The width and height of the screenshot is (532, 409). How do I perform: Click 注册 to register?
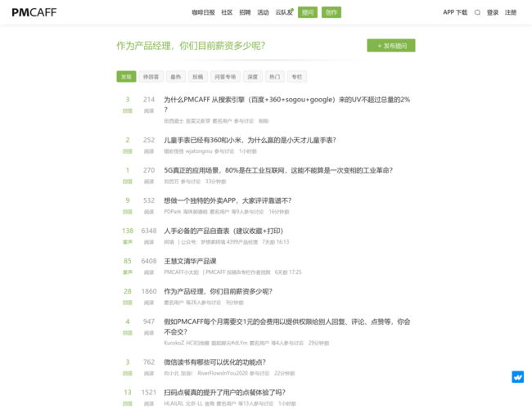(x=510, y=12)
